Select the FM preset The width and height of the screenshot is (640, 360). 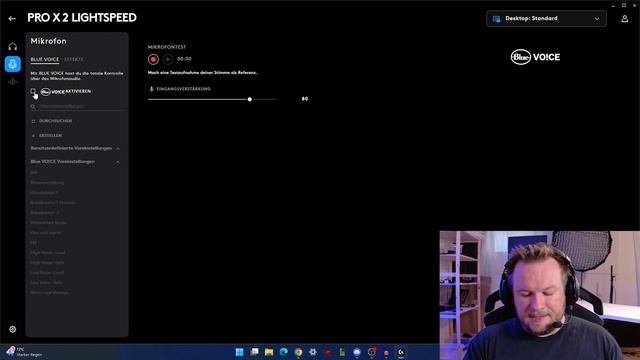(33, 243)
